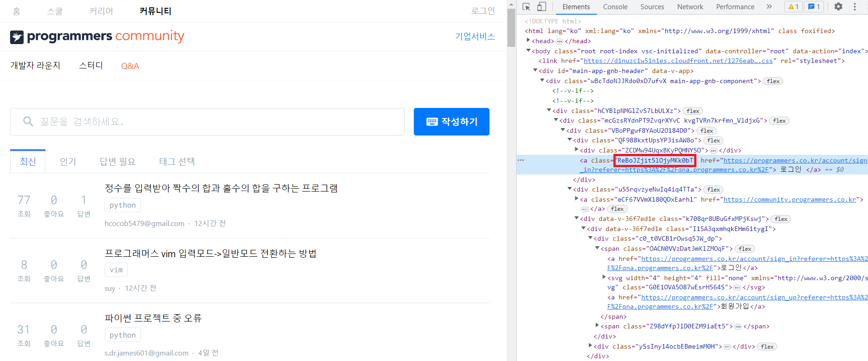This screenshot has width=868, height=361.
Task: Click the head element ellipsis badge
Action: point(559,41)
